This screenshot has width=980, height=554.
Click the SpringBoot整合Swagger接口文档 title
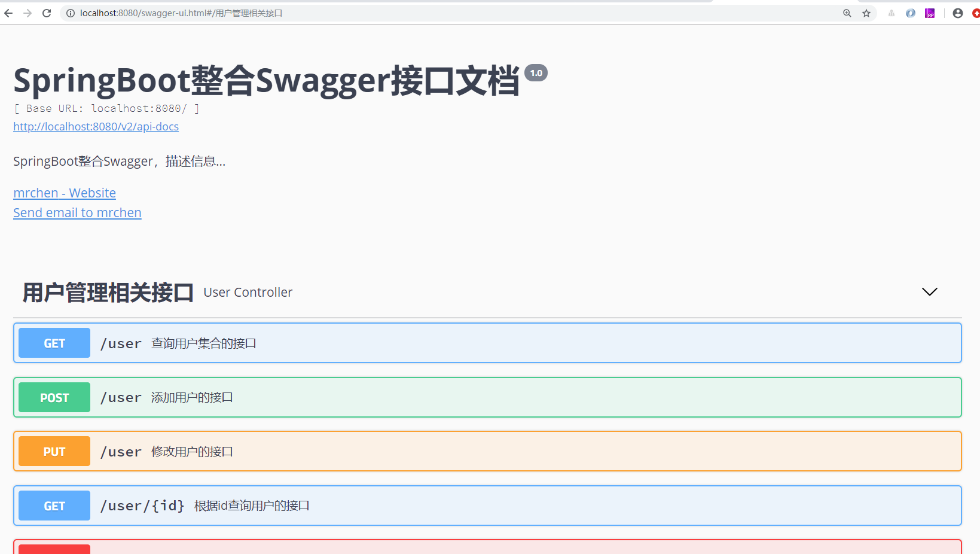pos(266,81)
